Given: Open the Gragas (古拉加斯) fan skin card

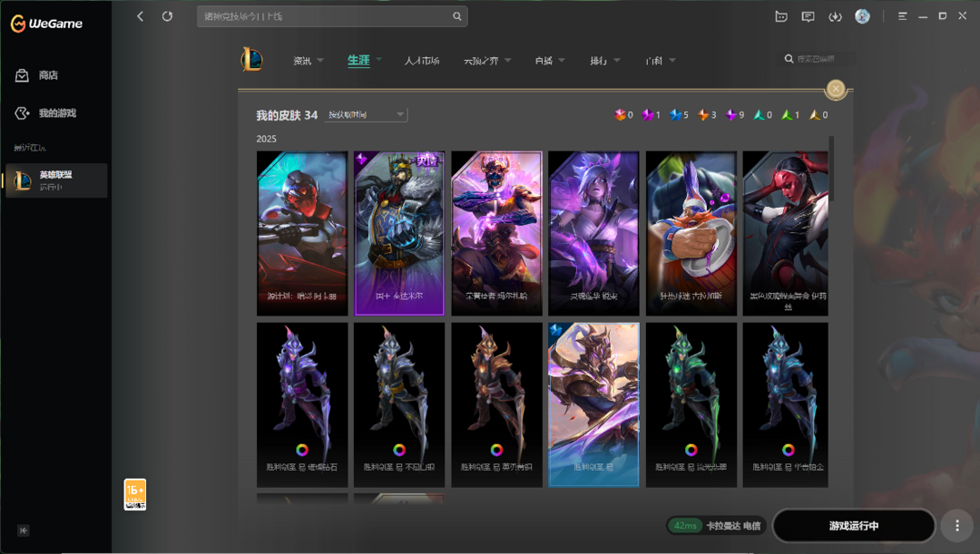Looking at the screenshot, I should 691,233.
